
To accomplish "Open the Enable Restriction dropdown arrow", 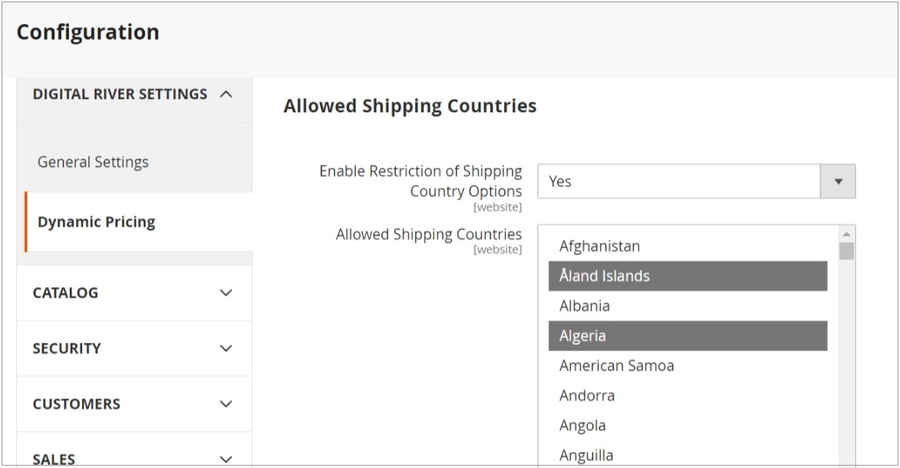I will (x=838, y=181).
